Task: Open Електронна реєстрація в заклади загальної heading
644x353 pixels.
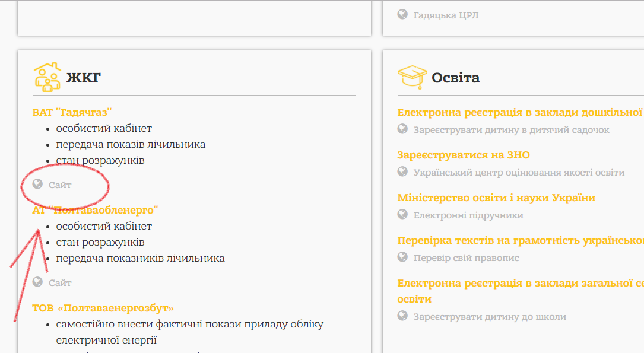Action: pyautogui.click(x=521, y=291)
